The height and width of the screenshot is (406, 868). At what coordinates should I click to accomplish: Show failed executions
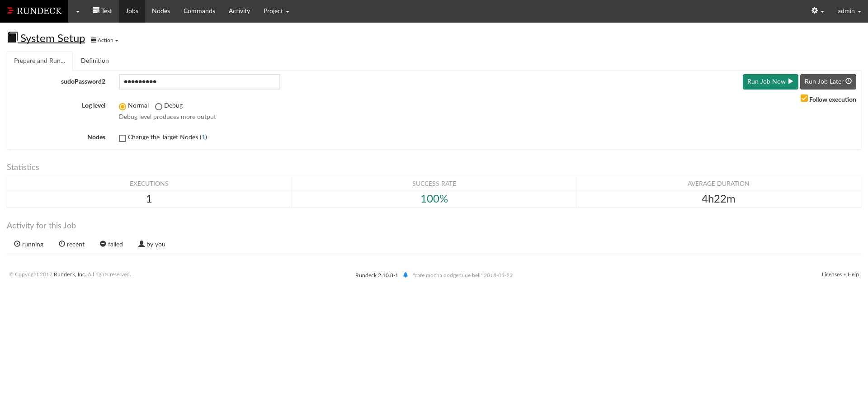111,244
